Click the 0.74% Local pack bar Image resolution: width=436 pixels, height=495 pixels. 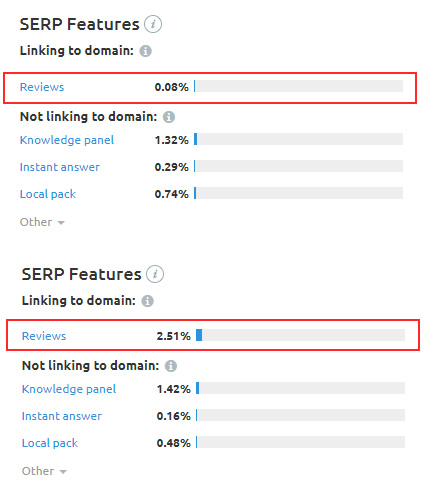(298, 193)
